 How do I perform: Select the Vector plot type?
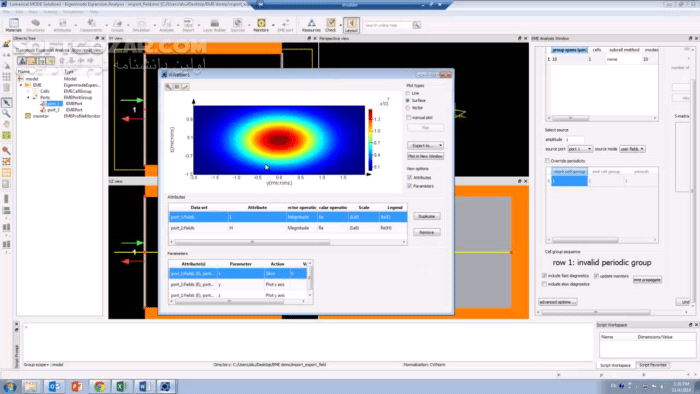(408, 108)
